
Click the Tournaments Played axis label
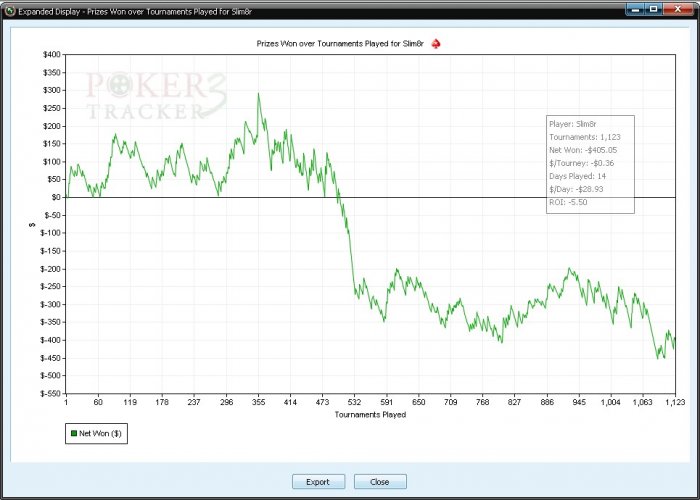click(371, 415)
